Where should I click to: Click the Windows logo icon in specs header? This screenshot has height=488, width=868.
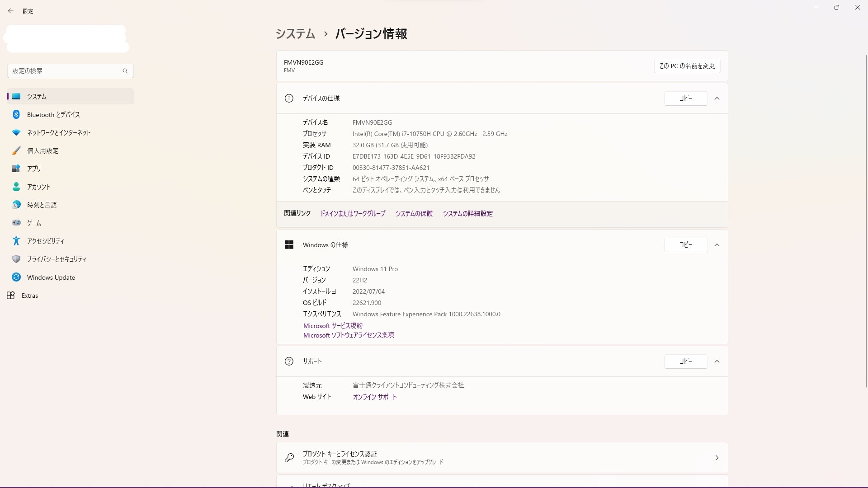tap(289, 245)
